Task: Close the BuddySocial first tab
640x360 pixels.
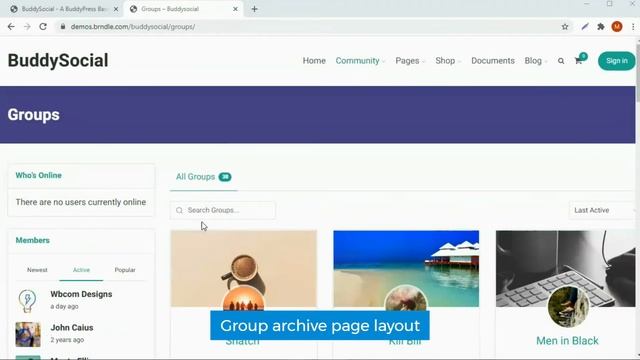Action: 116,9
